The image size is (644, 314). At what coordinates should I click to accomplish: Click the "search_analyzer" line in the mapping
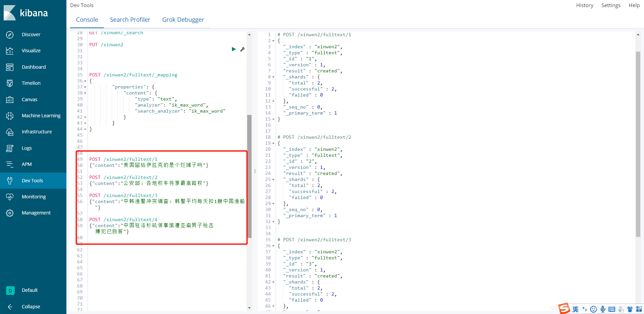coord(180,111)
